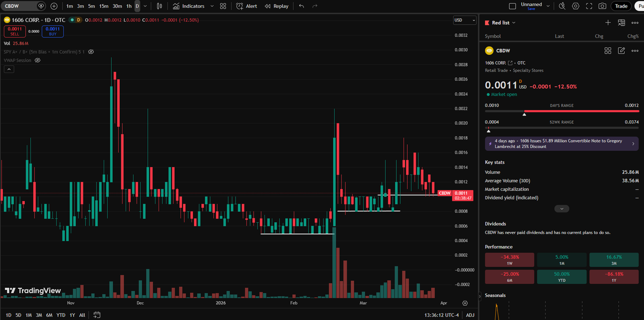Select the 5m timeframe
The image size is (644, 320).
click(91, 6)
